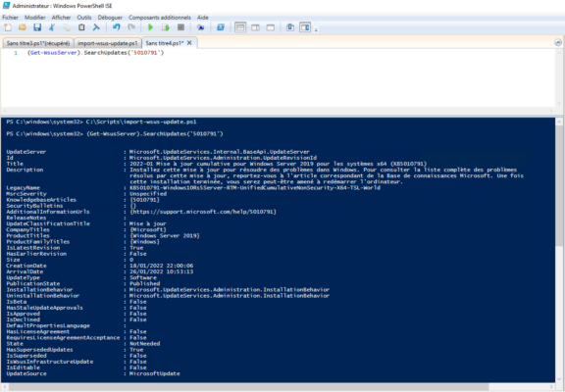Show script pane maximized layout icon

pos(271,27)
